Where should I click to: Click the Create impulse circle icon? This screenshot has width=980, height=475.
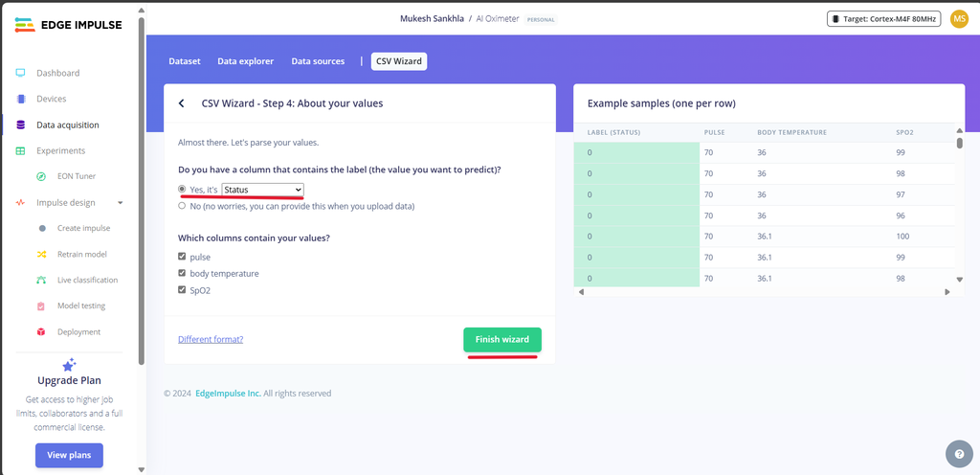[42, 229]
